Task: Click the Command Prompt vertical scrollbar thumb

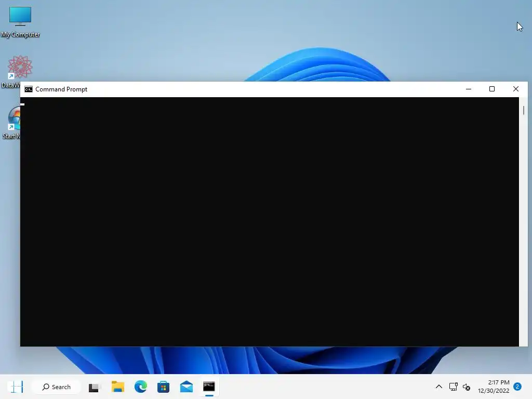Action: tap(524, 110)
